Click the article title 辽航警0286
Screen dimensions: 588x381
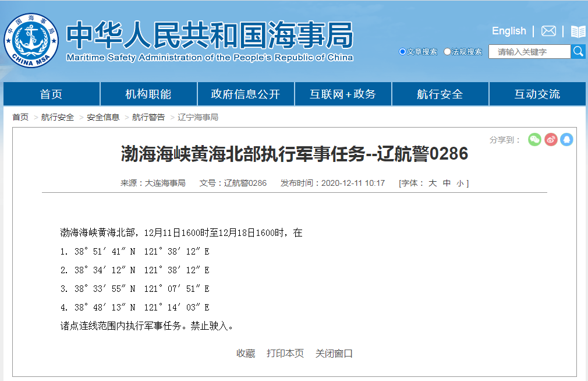coord(295,154)
